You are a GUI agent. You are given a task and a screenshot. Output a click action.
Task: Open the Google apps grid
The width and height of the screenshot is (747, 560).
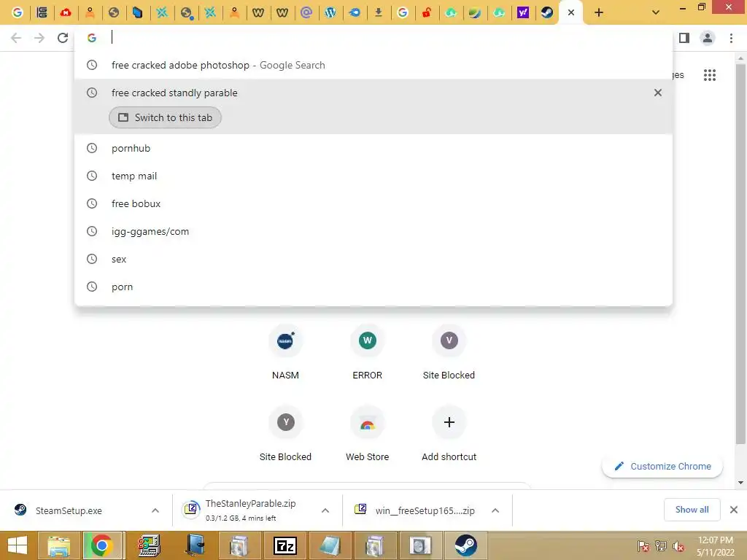pyautogui.click(x=709, y=75)
